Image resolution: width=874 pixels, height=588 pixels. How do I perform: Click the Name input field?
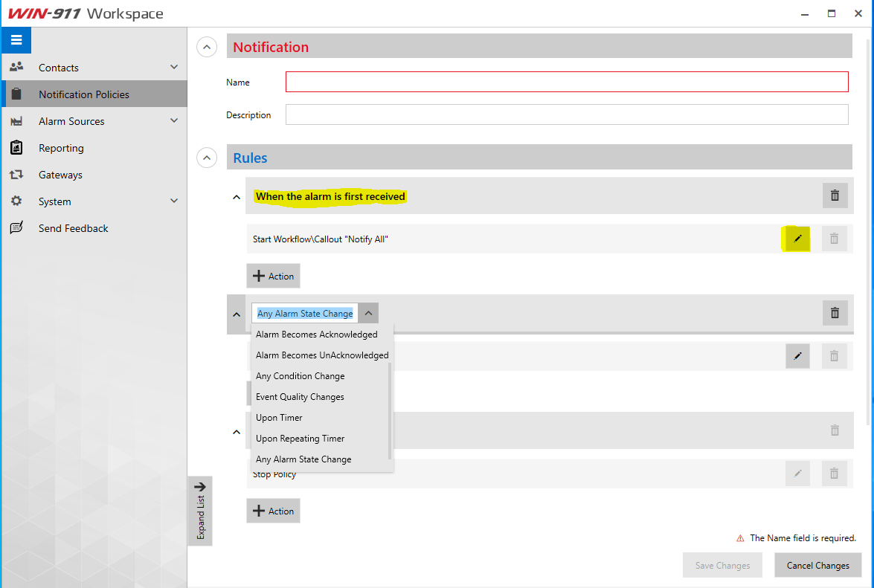pos(567,82)
